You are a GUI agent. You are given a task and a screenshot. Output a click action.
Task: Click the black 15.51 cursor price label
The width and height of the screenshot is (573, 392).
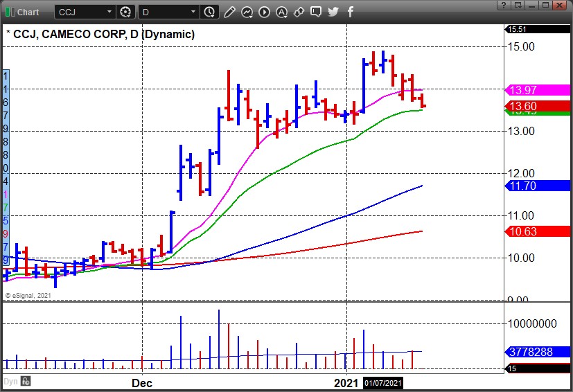tap(538, 29)
